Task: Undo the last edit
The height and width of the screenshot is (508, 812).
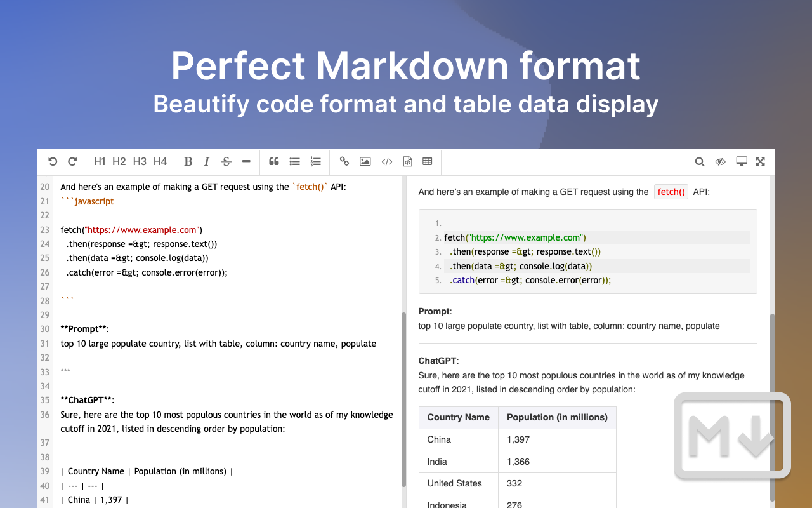Action: pos(53,162)
